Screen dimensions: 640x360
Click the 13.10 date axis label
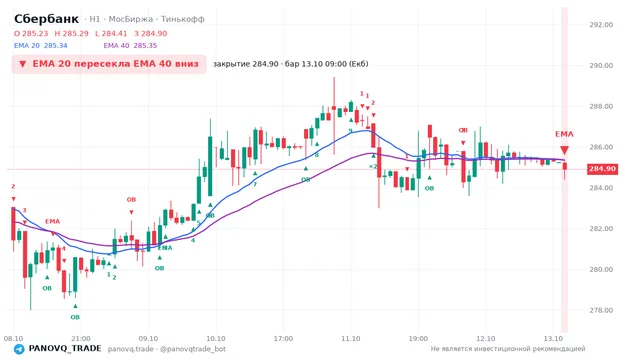click(553, 339)
